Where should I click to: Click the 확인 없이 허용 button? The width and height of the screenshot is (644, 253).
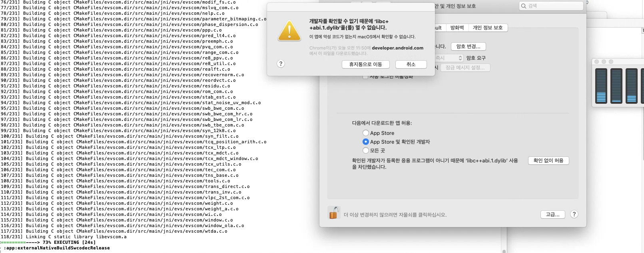pos(548,160)
